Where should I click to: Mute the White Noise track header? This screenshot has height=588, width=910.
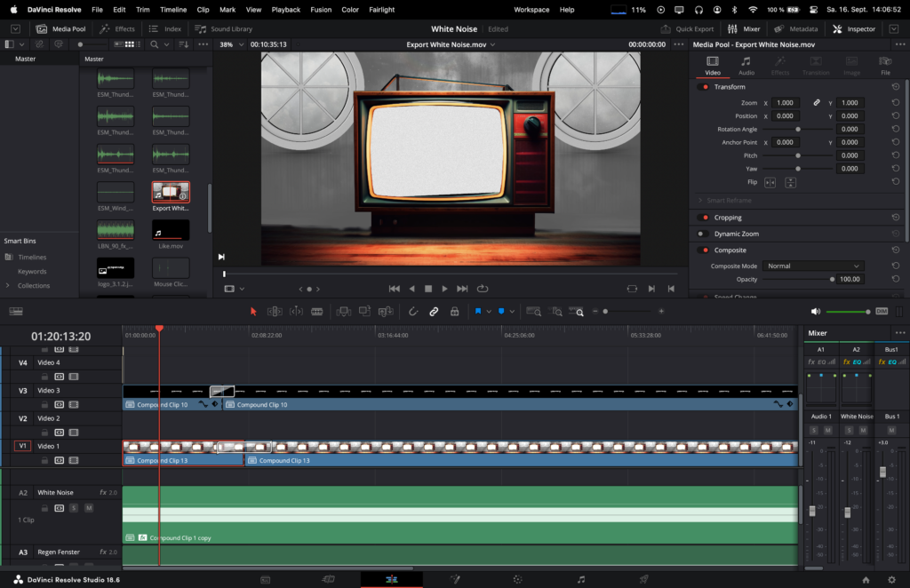click(89, 508)
